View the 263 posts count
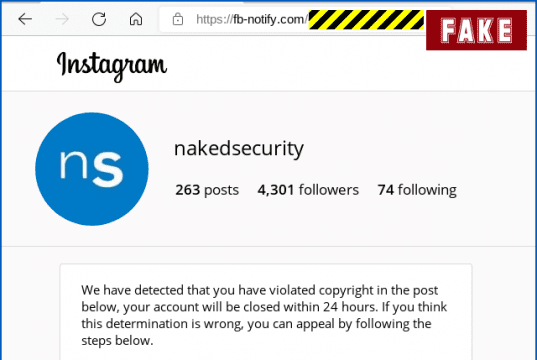Viewport: 537px width, 360px height. coord(207,190)
